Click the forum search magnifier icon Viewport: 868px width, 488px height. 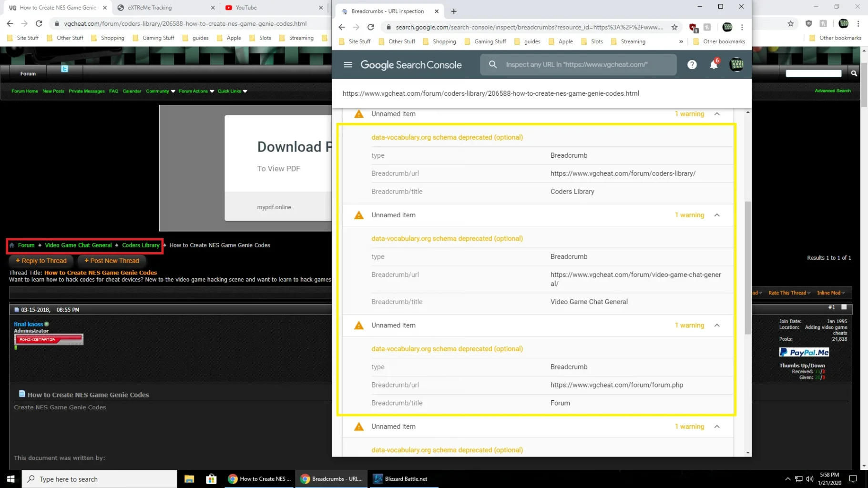[x=854, y=73]
